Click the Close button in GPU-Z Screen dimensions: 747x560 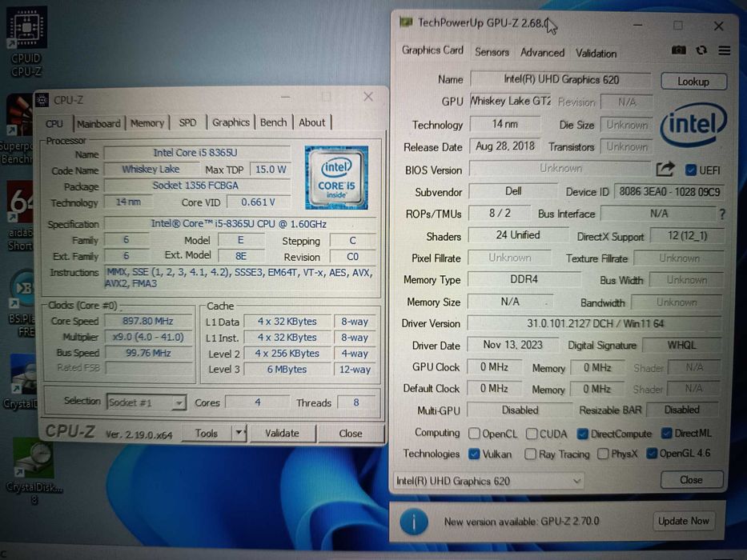[x=691, y=479]
